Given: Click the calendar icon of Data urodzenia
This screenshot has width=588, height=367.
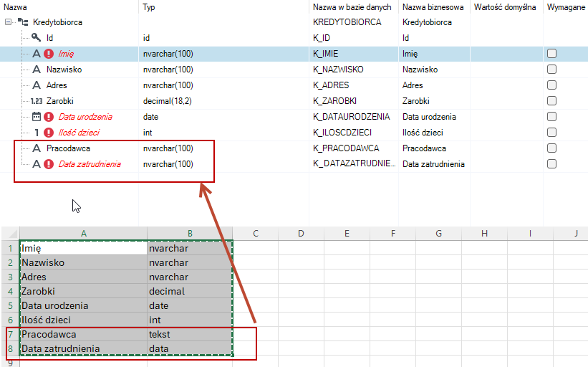Looking at the screenshot, I should (37, 117).
